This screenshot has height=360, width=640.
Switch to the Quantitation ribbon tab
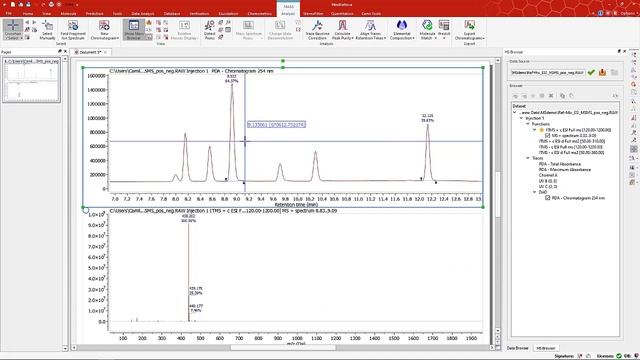tap(342, 13)
